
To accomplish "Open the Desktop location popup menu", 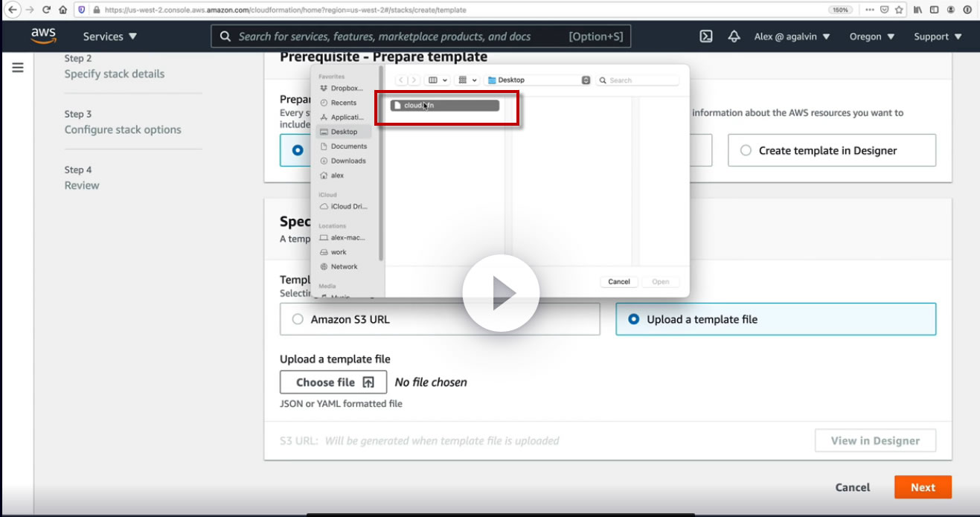I will click(537, 80).
